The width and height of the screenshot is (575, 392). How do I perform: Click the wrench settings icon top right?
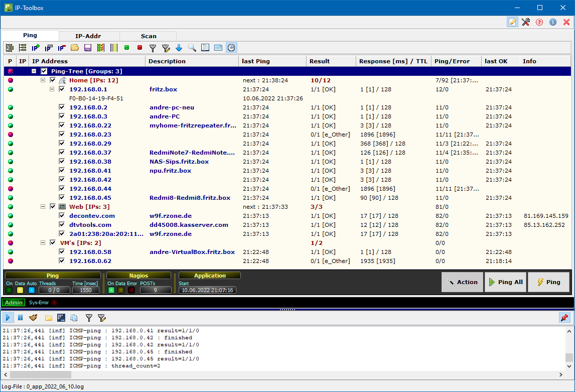coord(526,22)
